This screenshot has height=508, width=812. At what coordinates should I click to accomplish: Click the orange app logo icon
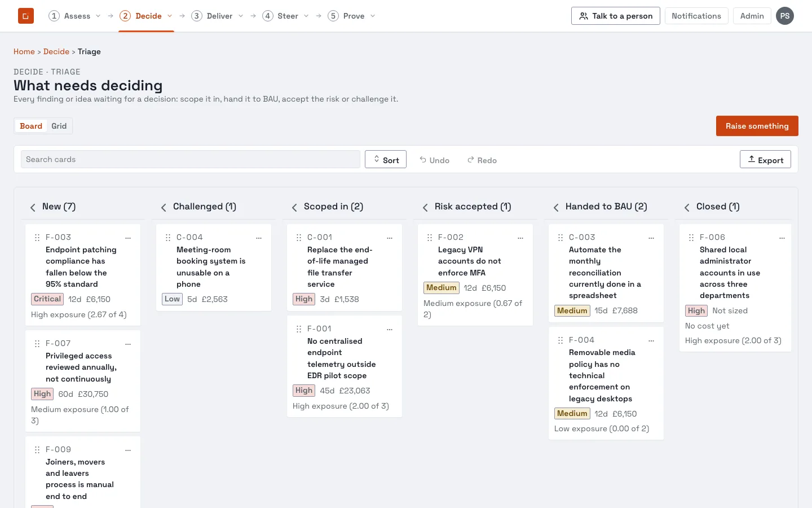pos(26,16)
